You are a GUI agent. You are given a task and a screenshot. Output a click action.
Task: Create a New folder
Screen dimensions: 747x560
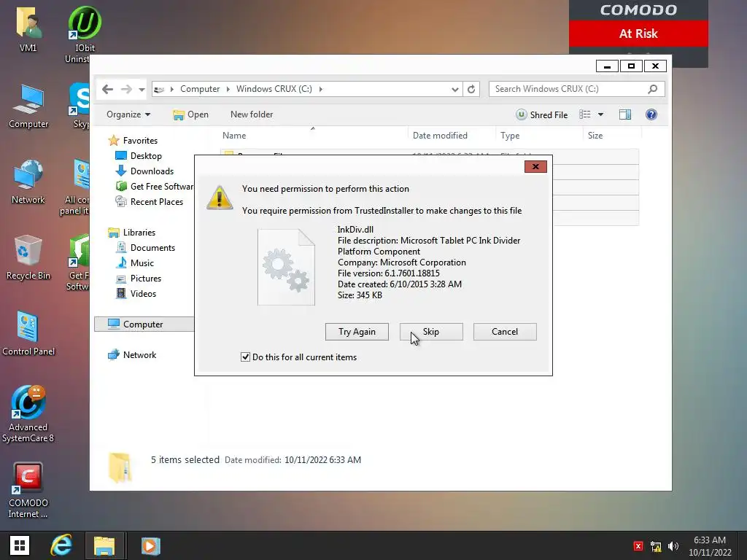(x=252, y=114)
